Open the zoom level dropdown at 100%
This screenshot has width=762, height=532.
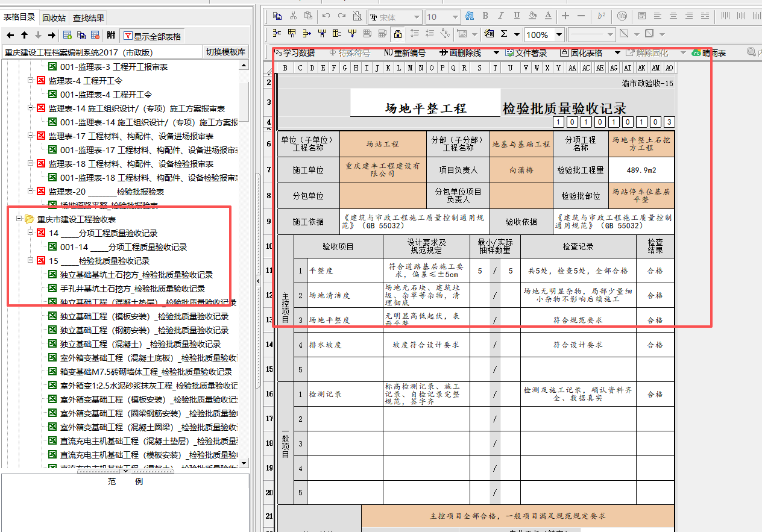coord(543,34)
